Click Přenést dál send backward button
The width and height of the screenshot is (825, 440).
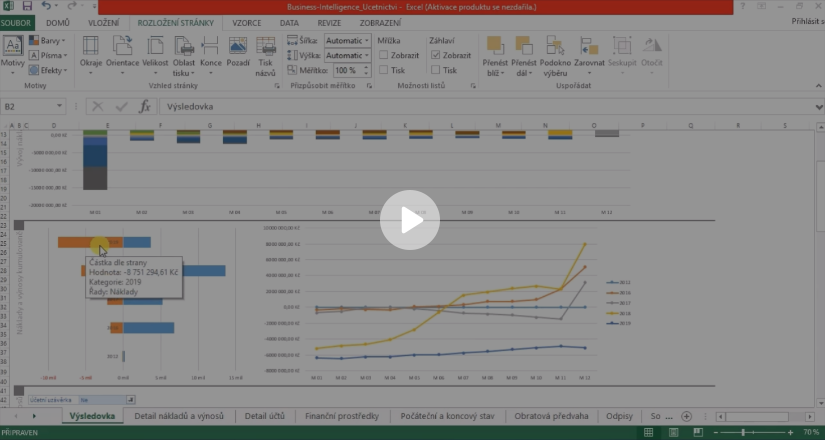(x=524, y=56)
